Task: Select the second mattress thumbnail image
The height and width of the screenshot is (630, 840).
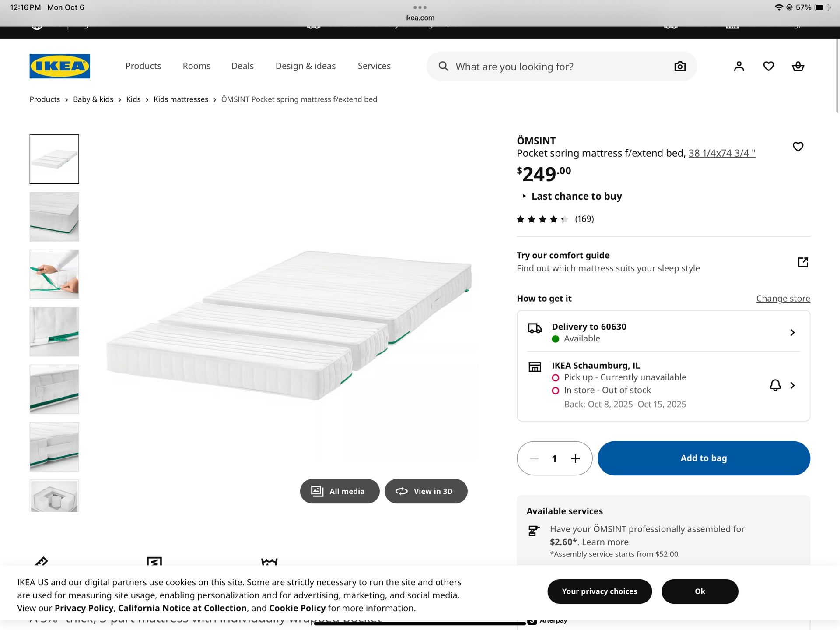Action: coord(54,217)
